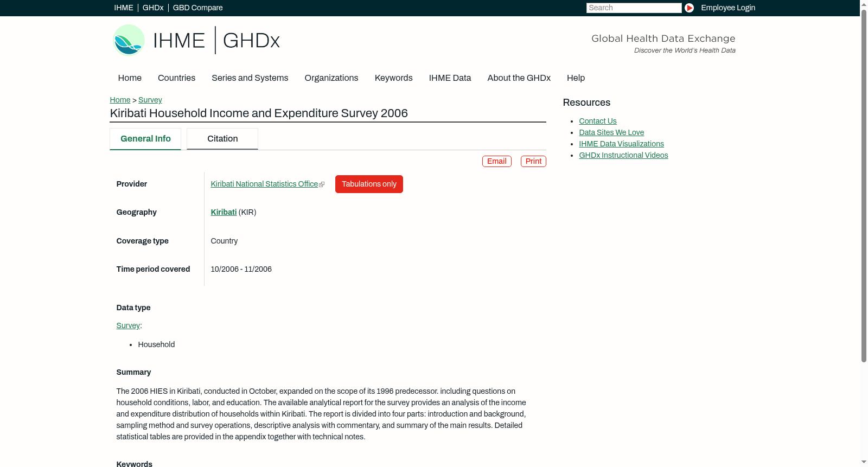
Task: Open the Keywords menu
Action: click(x=394, y=78)
